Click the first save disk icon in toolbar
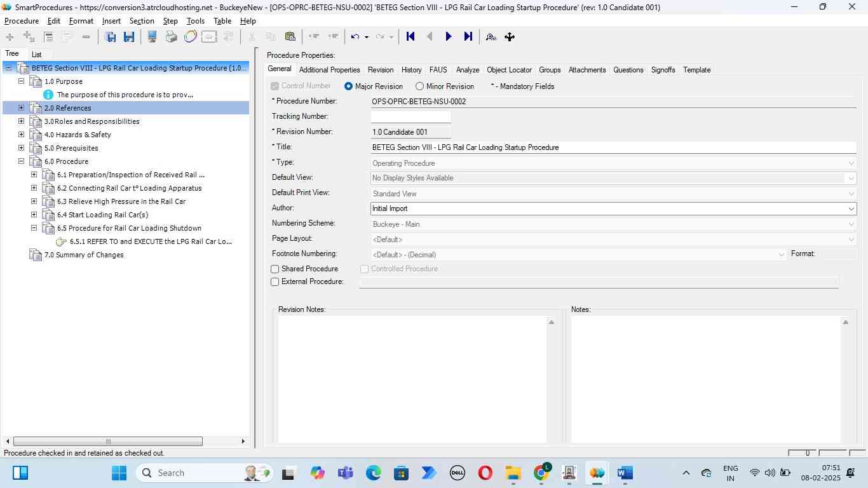Screen dimensions: 868x488 pos(110,37)
